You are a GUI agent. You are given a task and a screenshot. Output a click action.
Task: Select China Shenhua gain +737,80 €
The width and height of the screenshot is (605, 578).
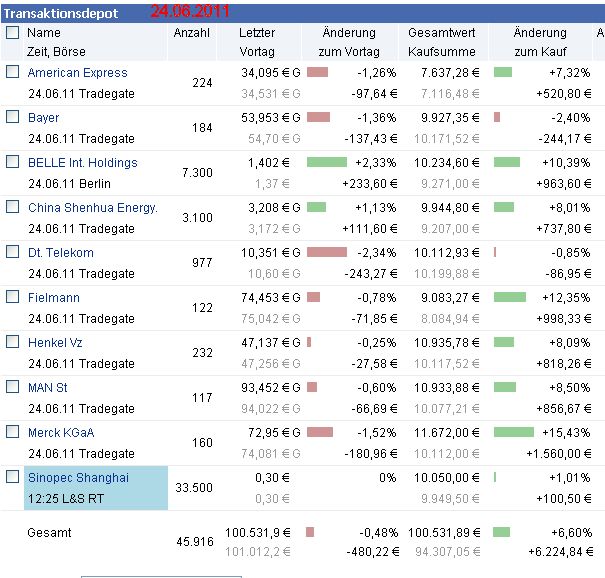pos(563,229)
